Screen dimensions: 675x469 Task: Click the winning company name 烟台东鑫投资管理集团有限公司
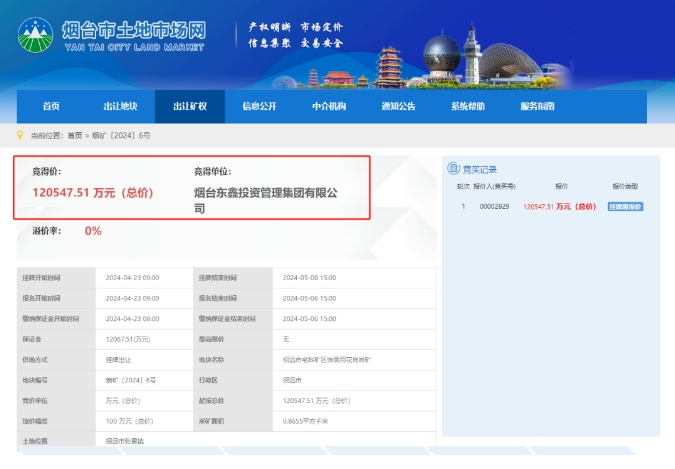click(x=267, y=199)
